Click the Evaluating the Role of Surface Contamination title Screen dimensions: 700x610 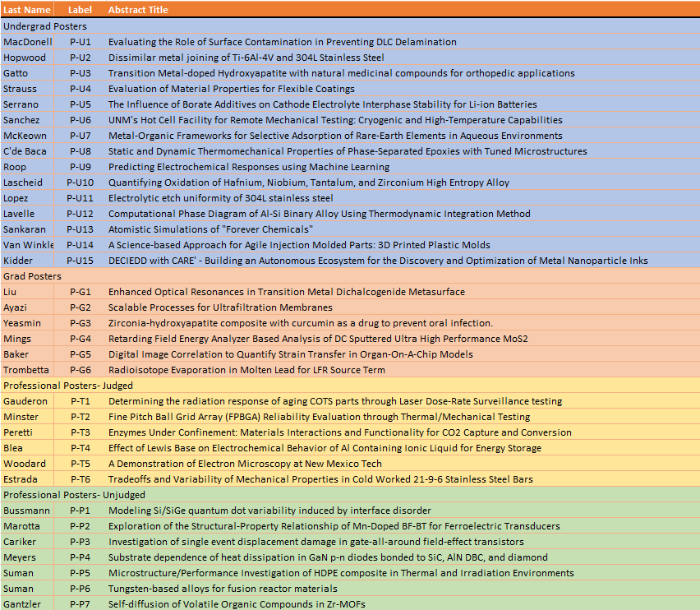[282, 42]
